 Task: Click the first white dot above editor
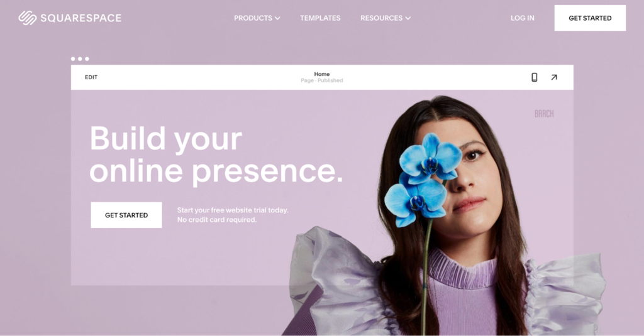tap(73, 58)
